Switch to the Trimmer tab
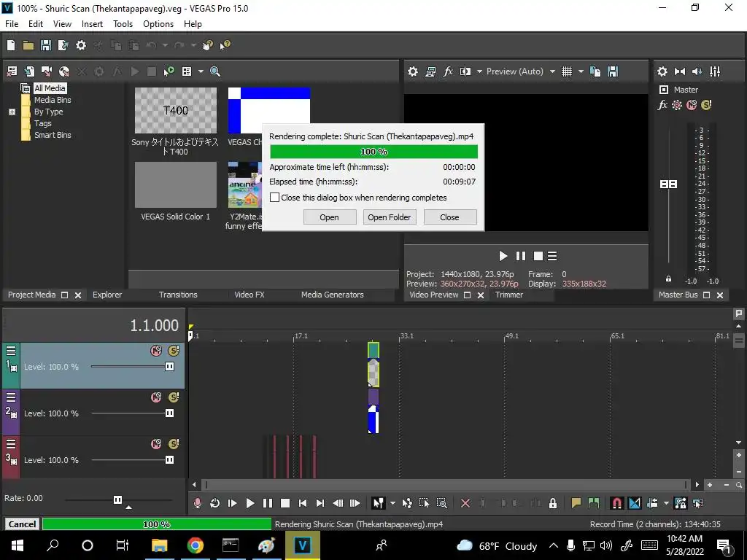 click(x=508, y=295)
